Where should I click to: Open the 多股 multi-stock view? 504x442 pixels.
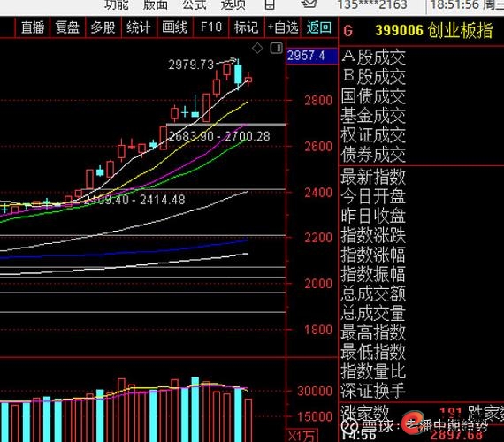(x=103, y=27)
